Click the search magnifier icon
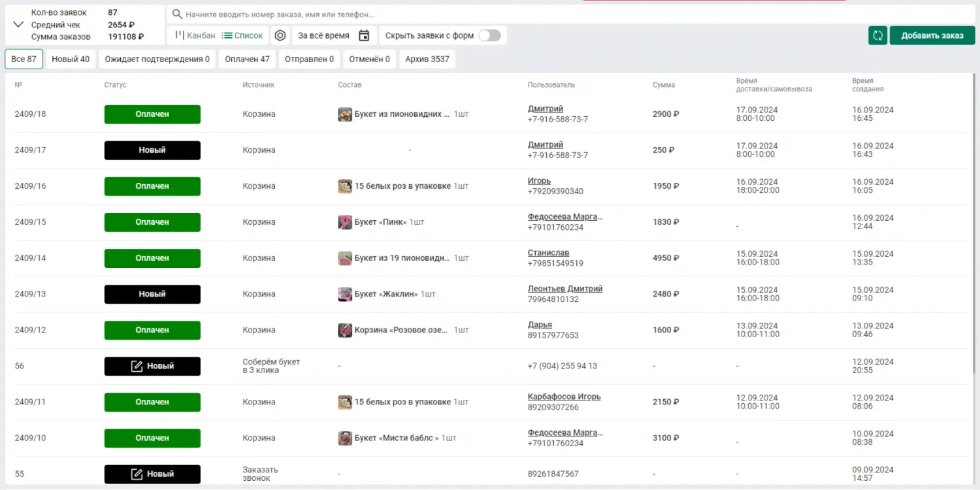The height and width of the screenshot is (490, 980). click(x=177, y=14)
